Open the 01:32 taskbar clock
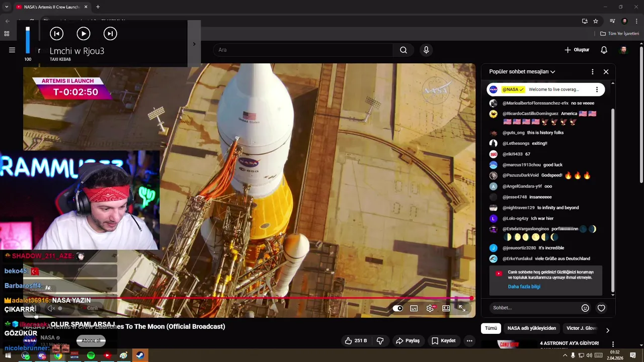The image size is (644, 362). click(615, 355)
